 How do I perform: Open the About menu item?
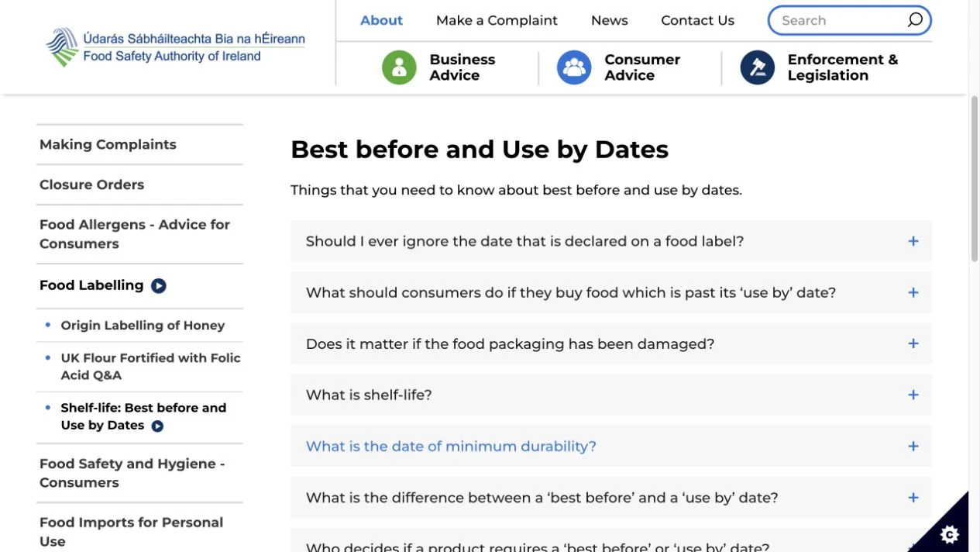pos(381,20)
